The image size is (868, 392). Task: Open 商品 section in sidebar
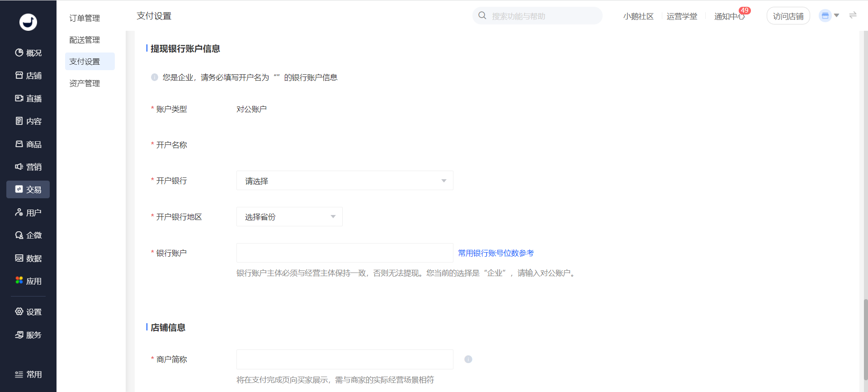28,144
